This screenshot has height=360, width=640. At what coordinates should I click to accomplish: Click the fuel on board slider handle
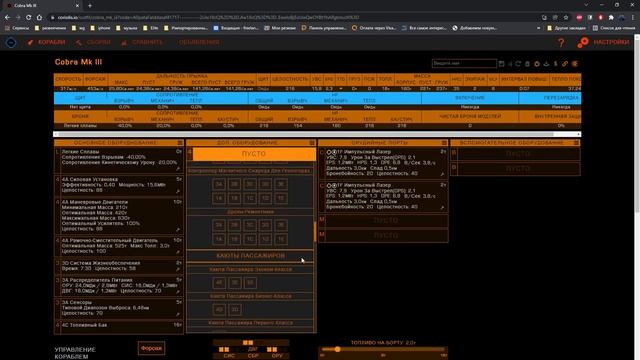(x=338, y=349)
